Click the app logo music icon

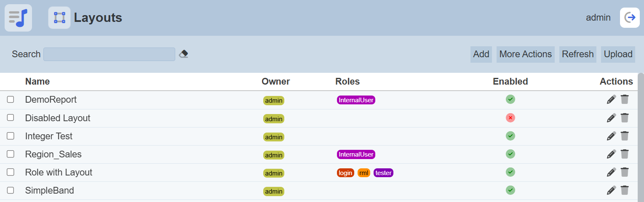click(18, 18)
